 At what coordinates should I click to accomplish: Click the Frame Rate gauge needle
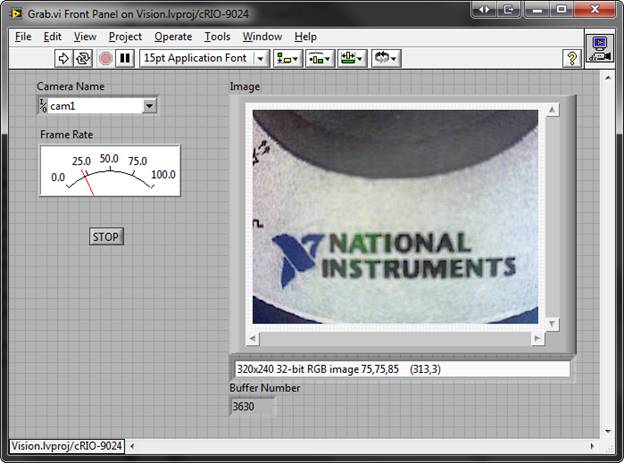[x=88, y=182]
